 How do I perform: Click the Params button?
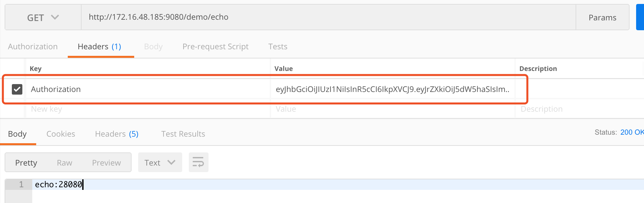click(x=602, y=17)
